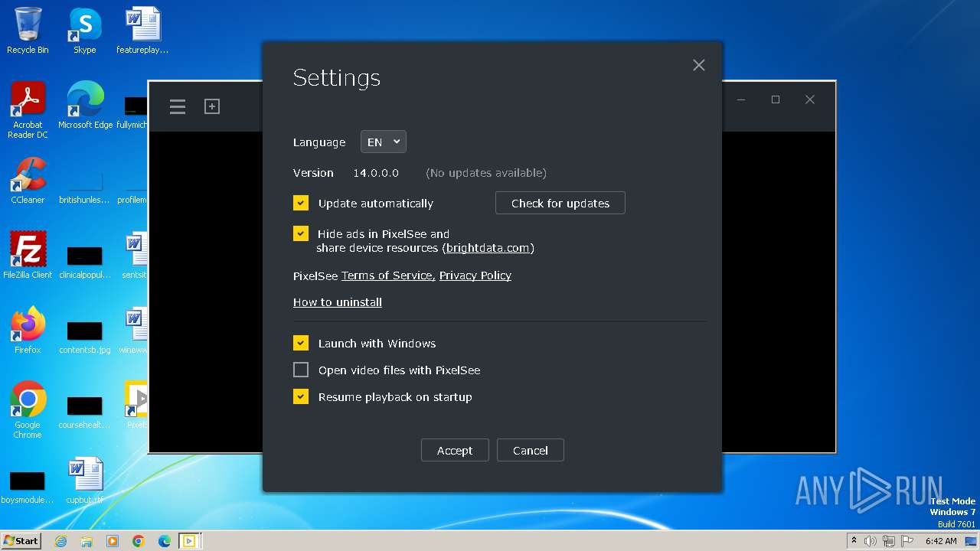Select PixelSee taskbar button
Image resolution: width=980 pixels, height=551 pixels.
[x=189, y=541]
